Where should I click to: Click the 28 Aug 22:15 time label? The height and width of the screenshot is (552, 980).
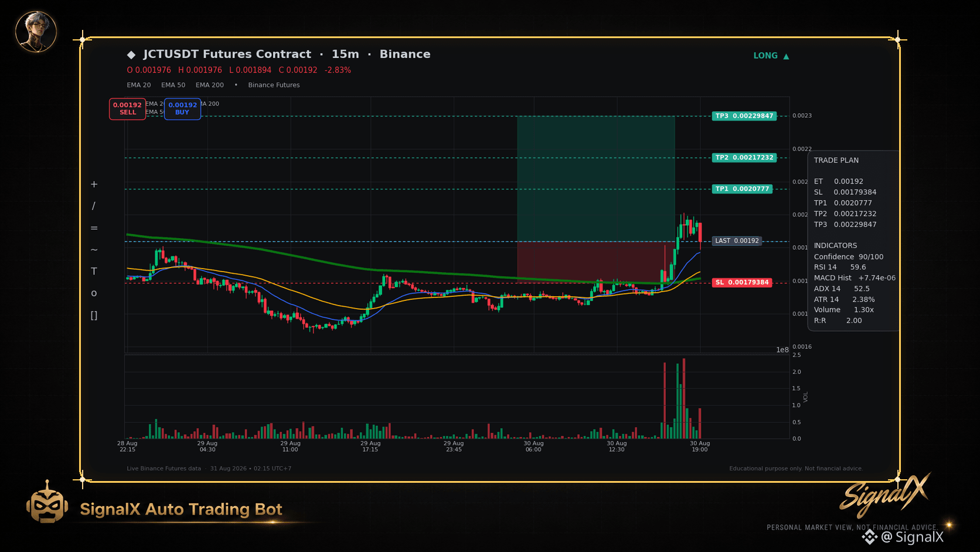(x=127, y=446)
